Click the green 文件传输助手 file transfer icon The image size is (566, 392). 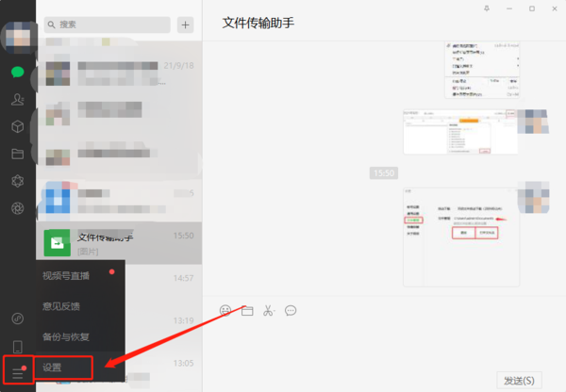tap(57, 243)
